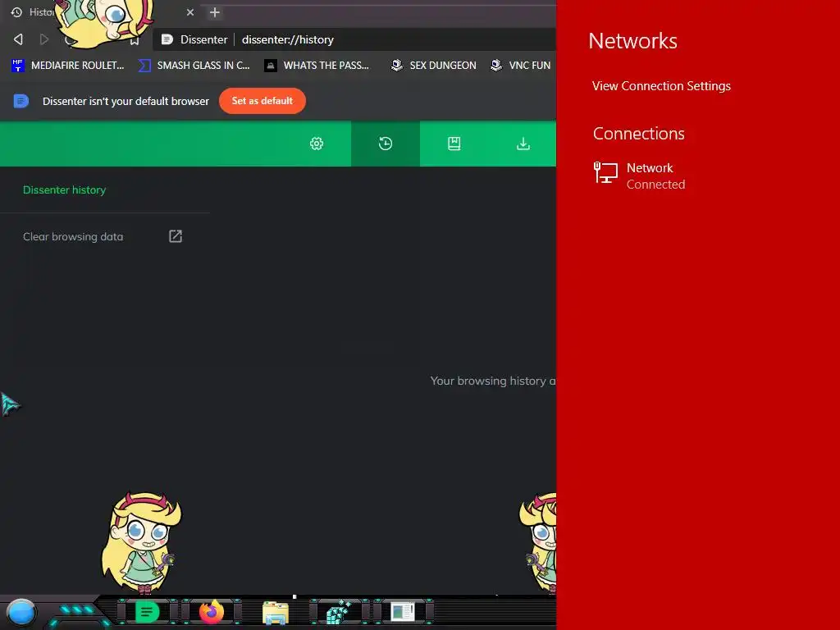The image size is (840, 630).
Task: Open View Connection Settings in Networks panel
Action: [x=661, y=86]
